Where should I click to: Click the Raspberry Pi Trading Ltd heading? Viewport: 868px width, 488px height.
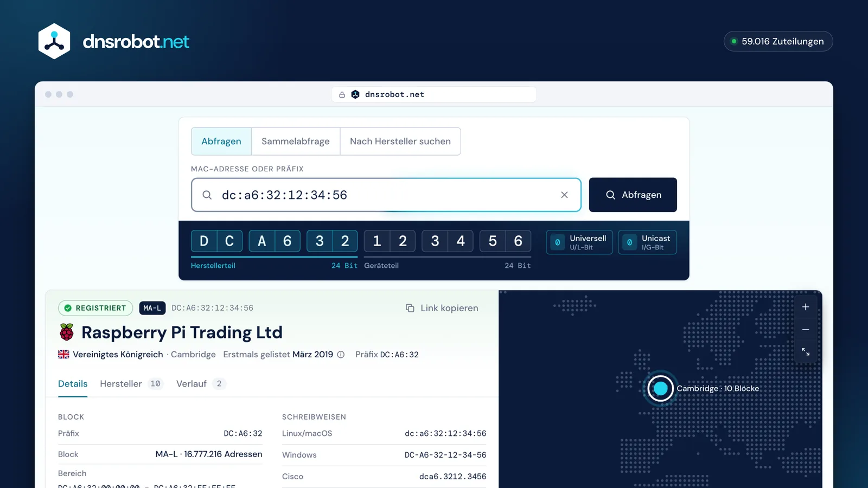[x=182, y=332]
